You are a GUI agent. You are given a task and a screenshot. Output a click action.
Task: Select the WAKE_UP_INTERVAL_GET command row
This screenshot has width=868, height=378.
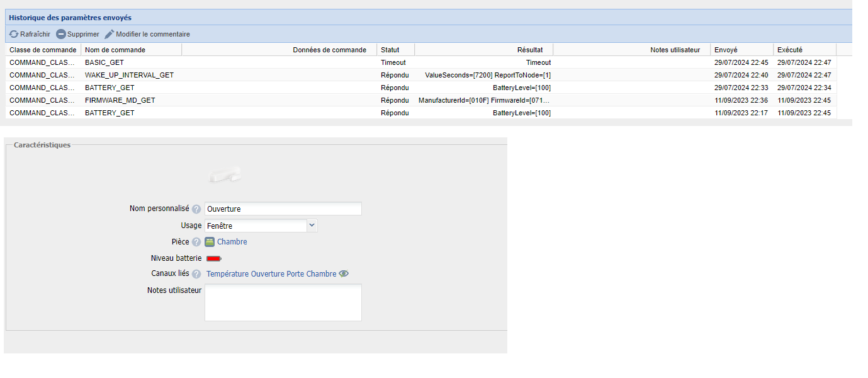click(129, 75)
